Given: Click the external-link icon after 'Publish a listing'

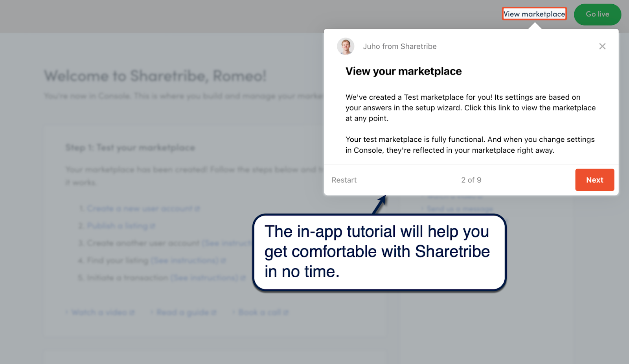Looking at the screenshot, I should (153, 226).
